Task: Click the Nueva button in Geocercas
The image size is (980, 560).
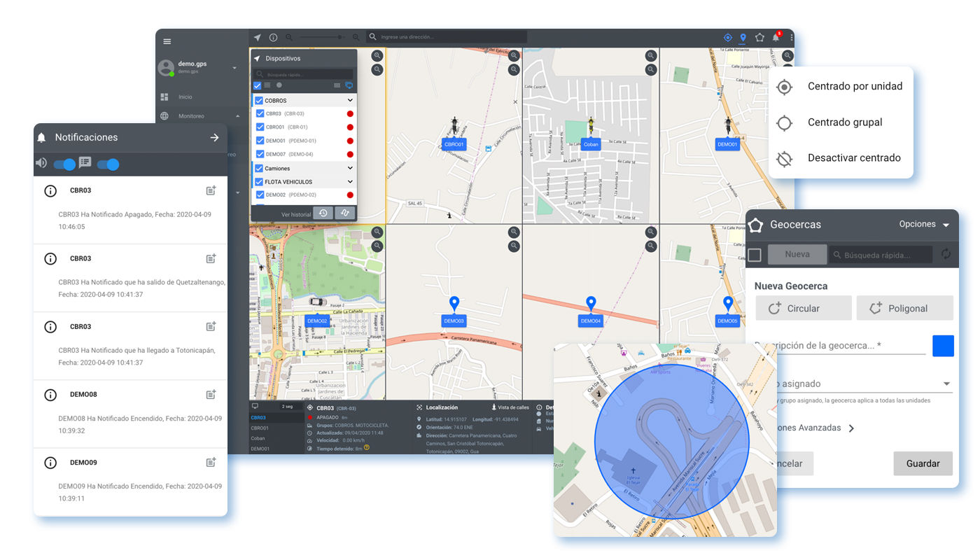Action: 797,255
